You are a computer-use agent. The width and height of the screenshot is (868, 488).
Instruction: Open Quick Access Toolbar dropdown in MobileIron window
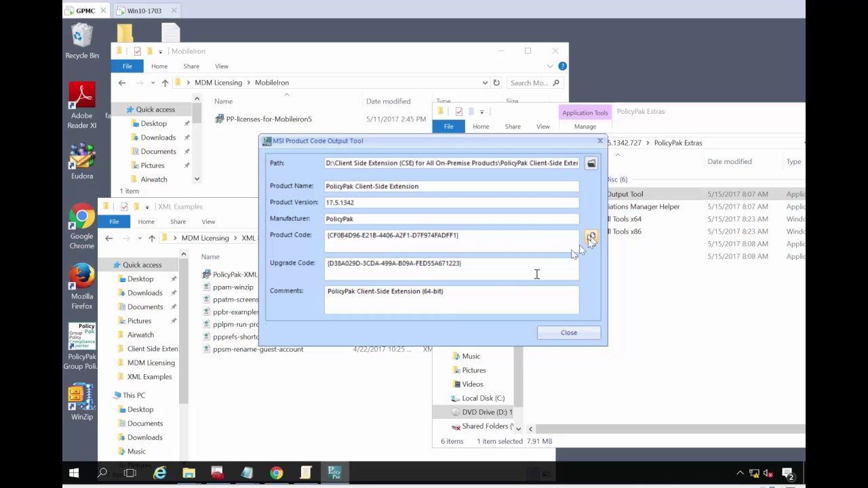point(161,52)
